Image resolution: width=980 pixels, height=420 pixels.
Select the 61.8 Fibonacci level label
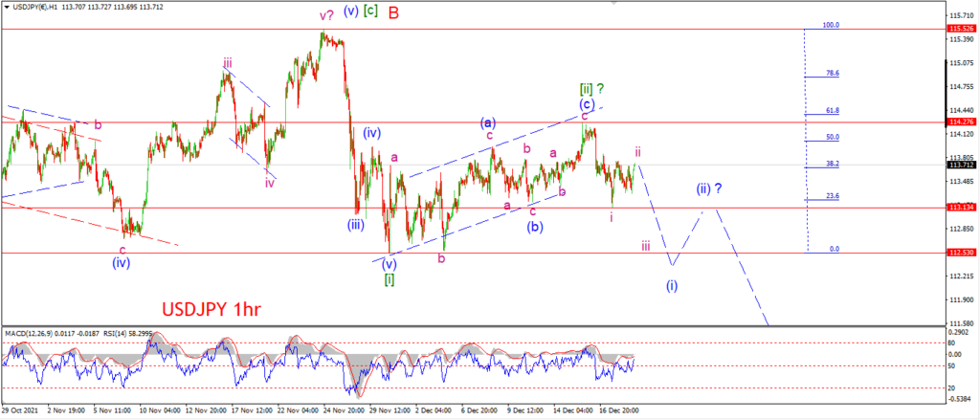(x=833, y=110)
